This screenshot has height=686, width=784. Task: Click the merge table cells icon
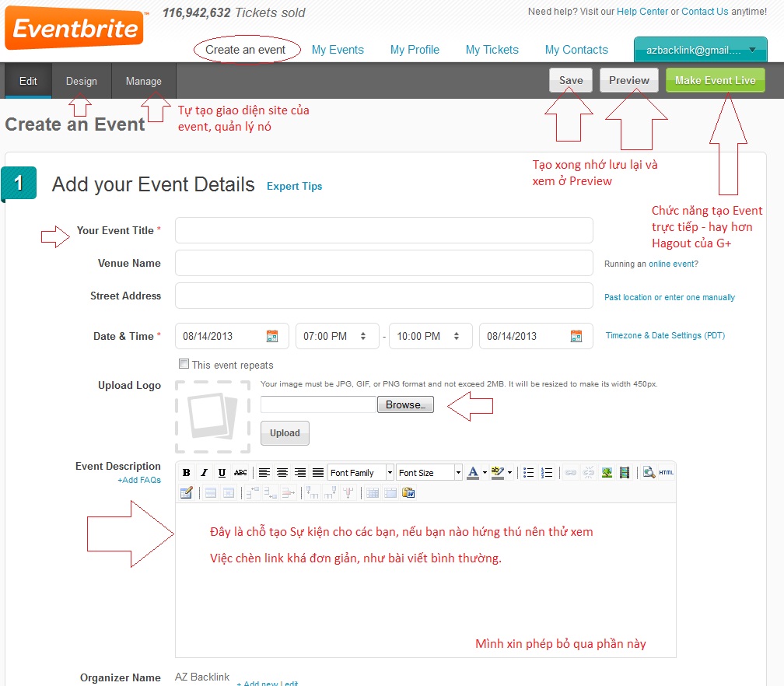coord(390,493)
